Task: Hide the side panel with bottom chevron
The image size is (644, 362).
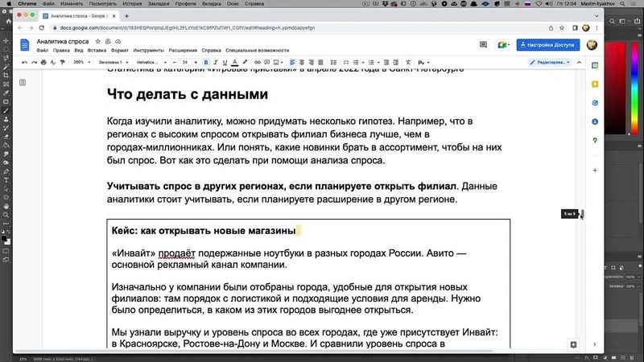Action: click(595, 344)
